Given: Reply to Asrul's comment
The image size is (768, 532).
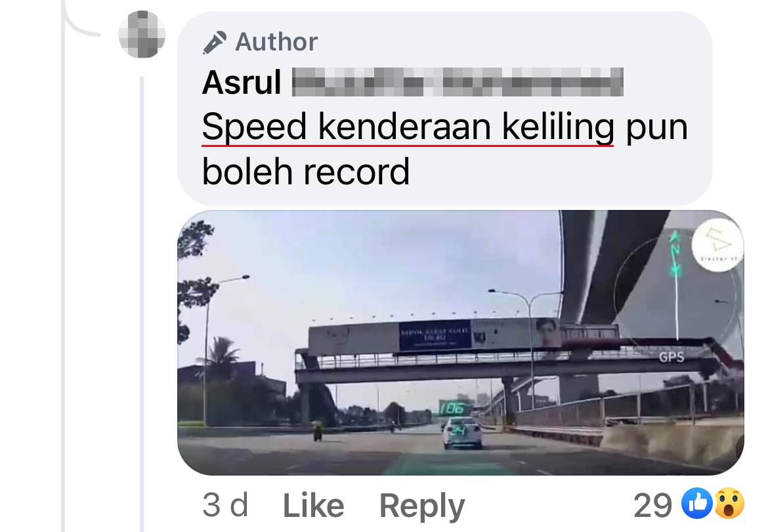Looking at the screenshot, I should click(421, 506).
